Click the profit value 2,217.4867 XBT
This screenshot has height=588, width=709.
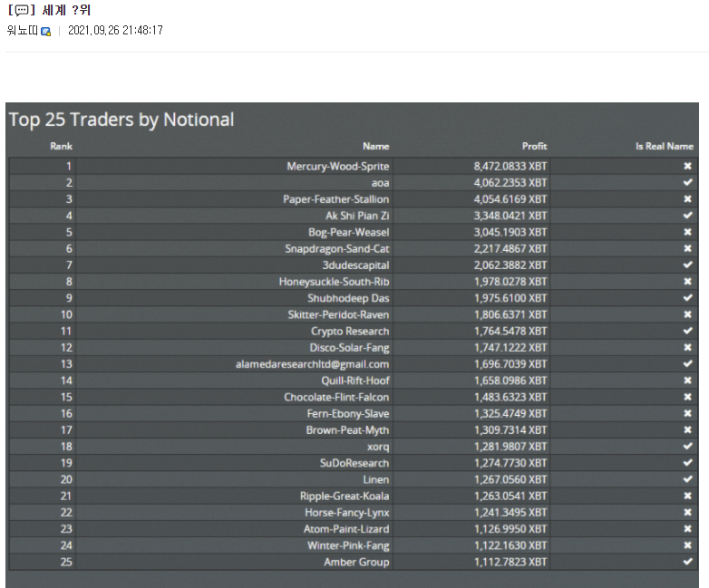click(x=510, y=249)
